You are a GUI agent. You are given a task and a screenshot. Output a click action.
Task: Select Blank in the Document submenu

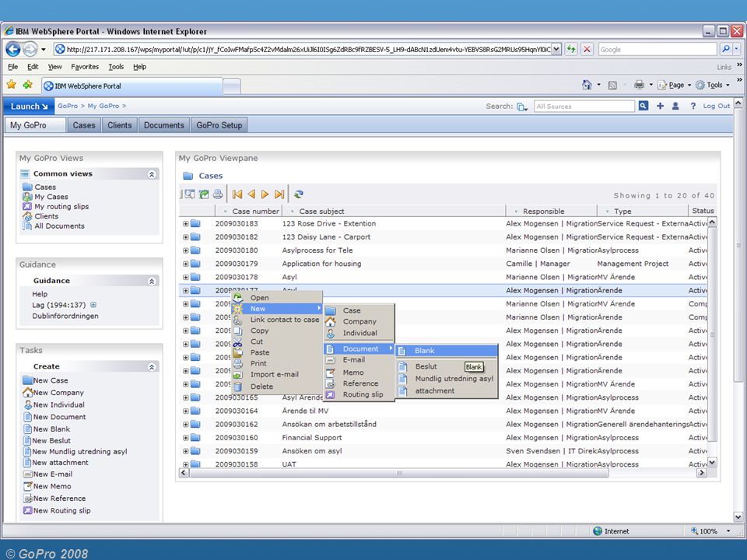447,351
